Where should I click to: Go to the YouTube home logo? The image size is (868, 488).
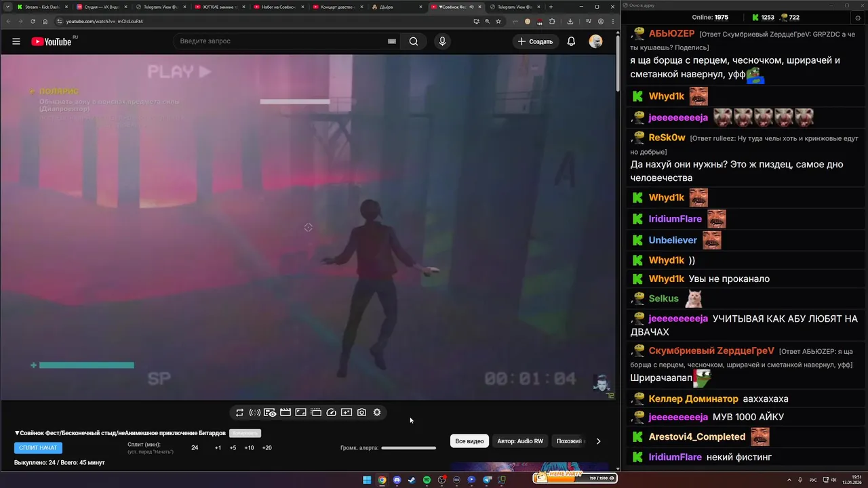click(x=52, y=41)
